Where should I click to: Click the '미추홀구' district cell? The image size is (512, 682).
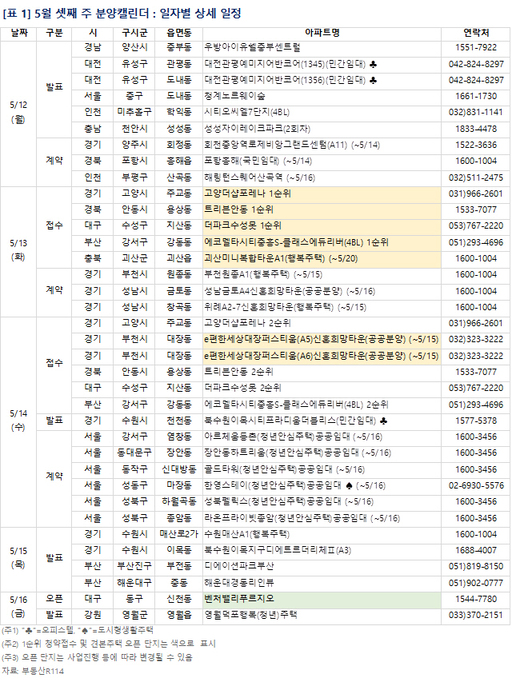point(134,112)
